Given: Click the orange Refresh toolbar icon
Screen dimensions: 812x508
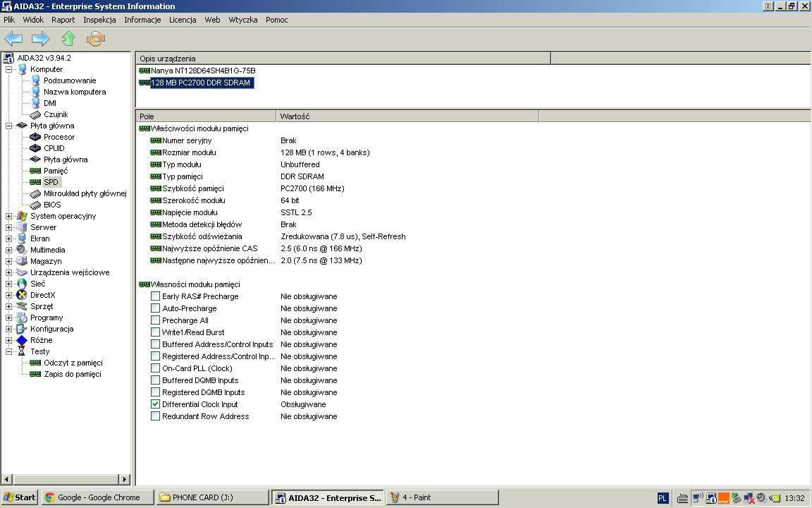Looking at the screenshot, I should pos(96,39).
